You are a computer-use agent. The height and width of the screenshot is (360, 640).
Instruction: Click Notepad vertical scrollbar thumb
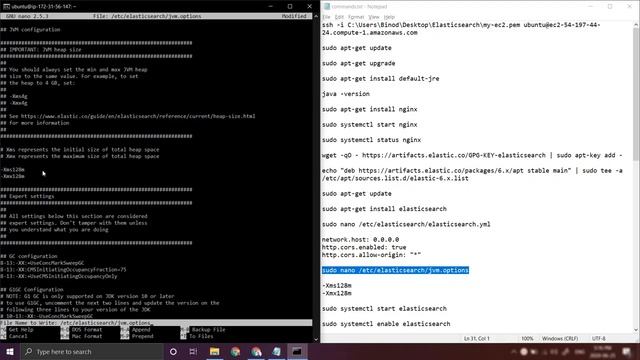pyautogui.click(x=636, y=94)
